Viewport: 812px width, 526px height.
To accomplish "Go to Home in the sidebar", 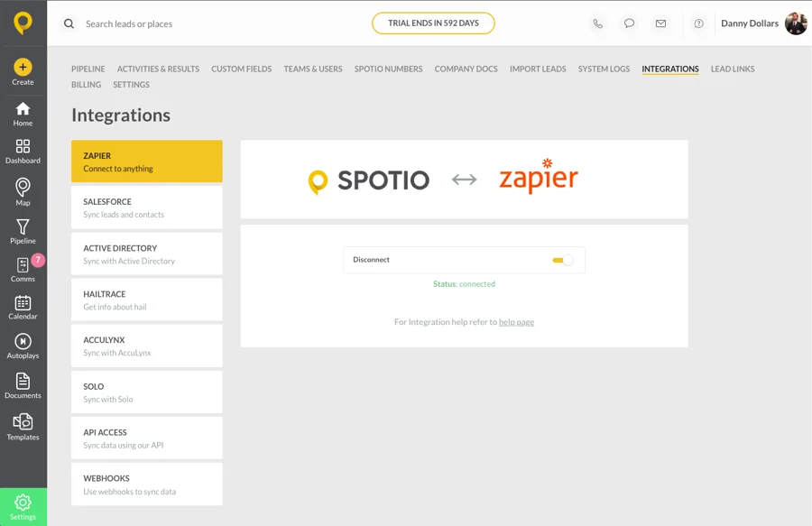I will pyautogui.click(x=23, y=114).
